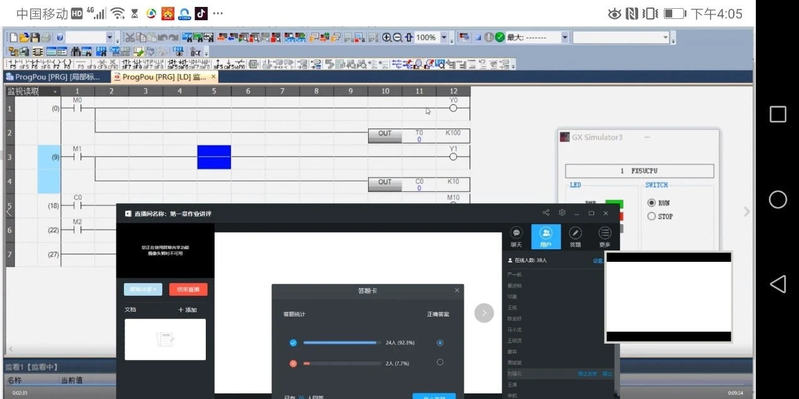Click the zoom out magnifier icon
799x399 pixels.
click(x=397, y=37)
